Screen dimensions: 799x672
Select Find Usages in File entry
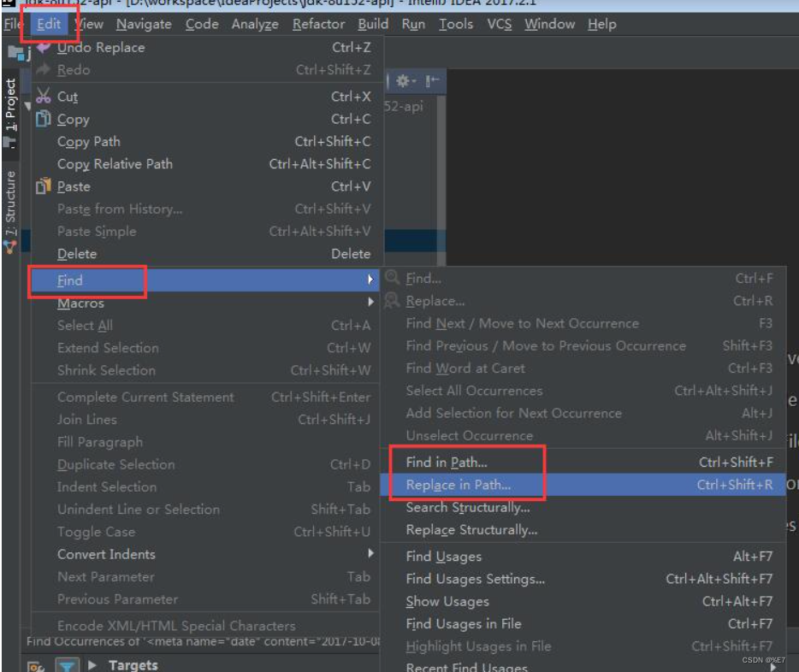463,624
